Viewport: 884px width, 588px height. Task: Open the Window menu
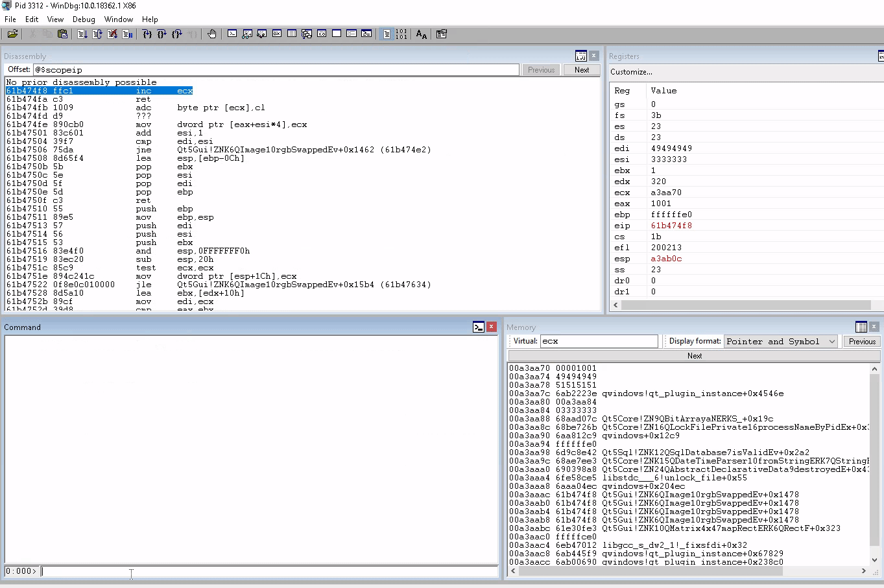tap(119, 19)
